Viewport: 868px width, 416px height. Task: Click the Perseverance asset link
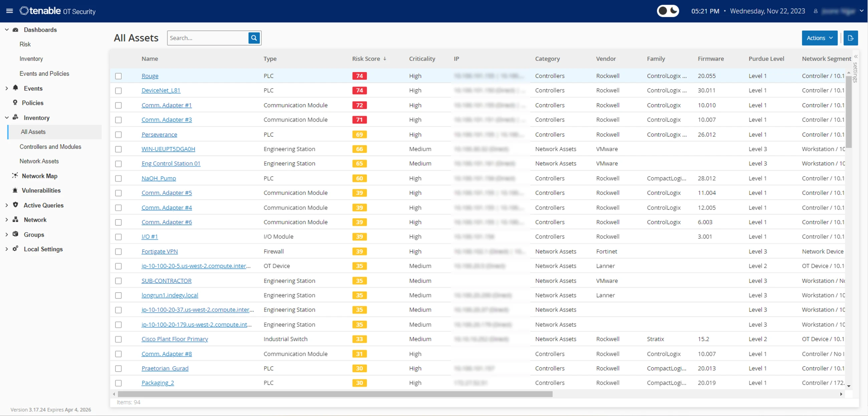(x=159, y=134)
